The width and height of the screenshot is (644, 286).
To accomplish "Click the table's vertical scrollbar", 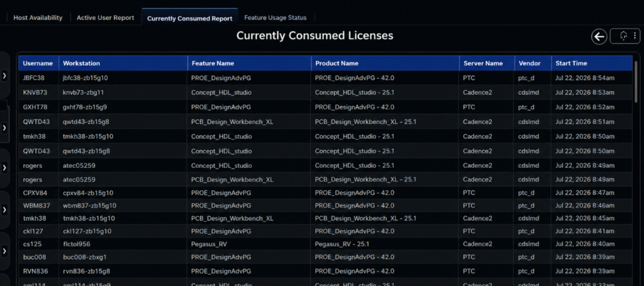I will pos(636,82).
